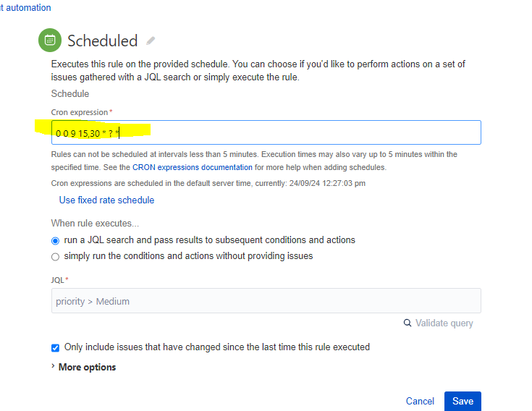
Task: Go back via the automation breadcrumb link
Action: (25, 7)
